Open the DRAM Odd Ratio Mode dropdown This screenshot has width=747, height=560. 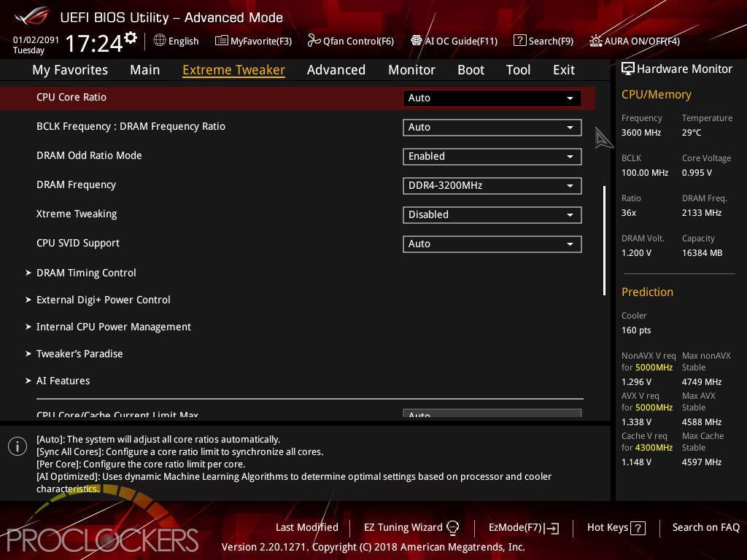pos(492,156)
